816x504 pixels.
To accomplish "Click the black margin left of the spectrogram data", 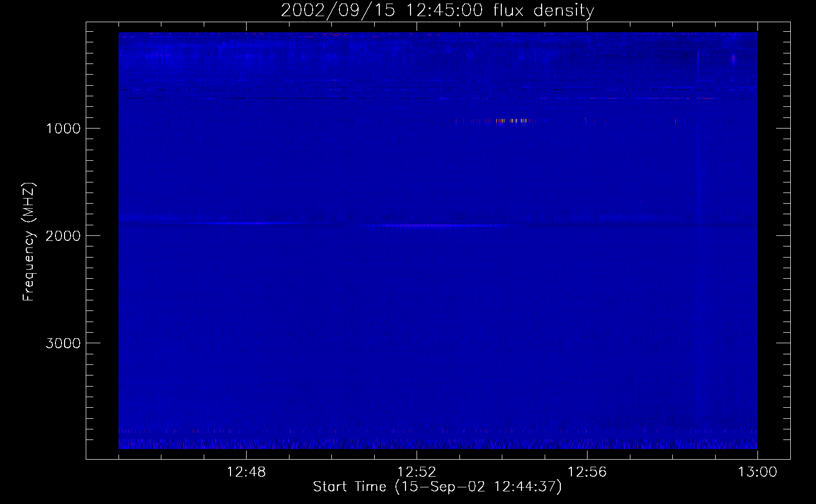I will pyautogui.click(x=102, y=242).
